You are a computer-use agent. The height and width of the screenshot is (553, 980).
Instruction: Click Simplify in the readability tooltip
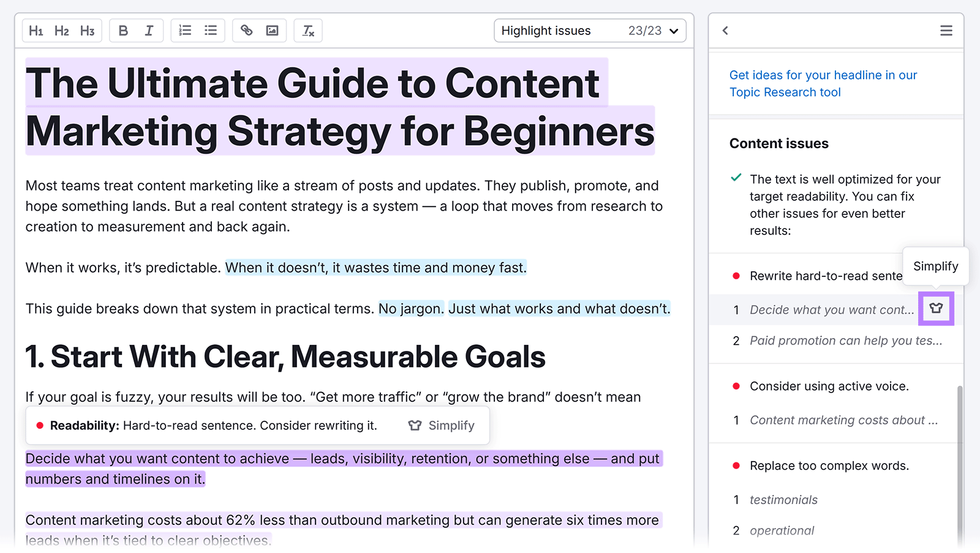tap(443, 425)
